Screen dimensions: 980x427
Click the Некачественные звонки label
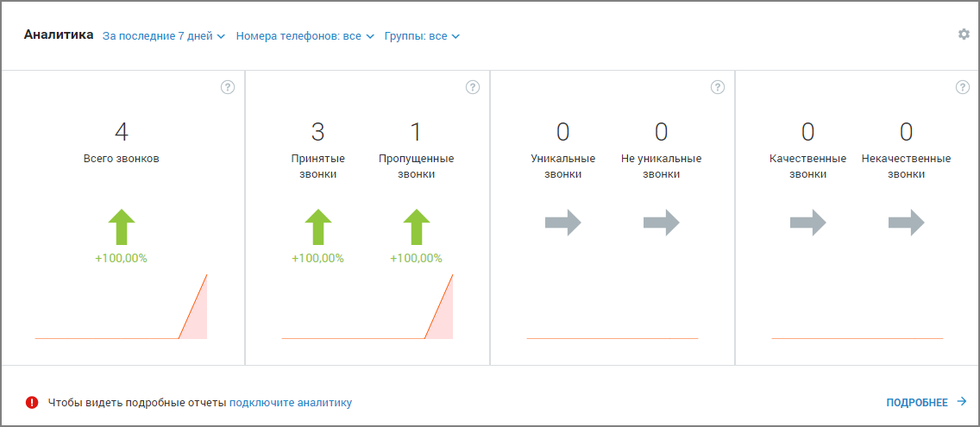pos(907,166)
